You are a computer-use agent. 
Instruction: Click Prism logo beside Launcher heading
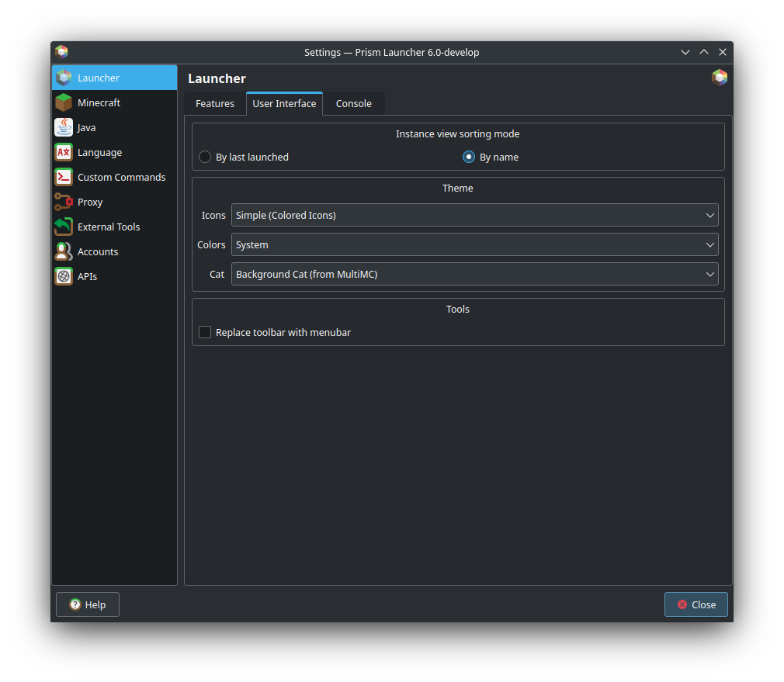tap(720, 78)
